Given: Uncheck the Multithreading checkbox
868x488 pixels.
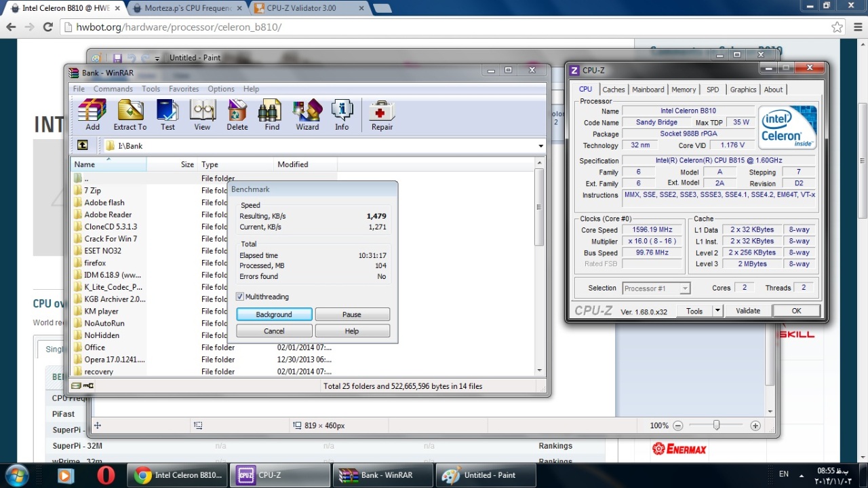Looking at the screenshot, I should [240, 297].
